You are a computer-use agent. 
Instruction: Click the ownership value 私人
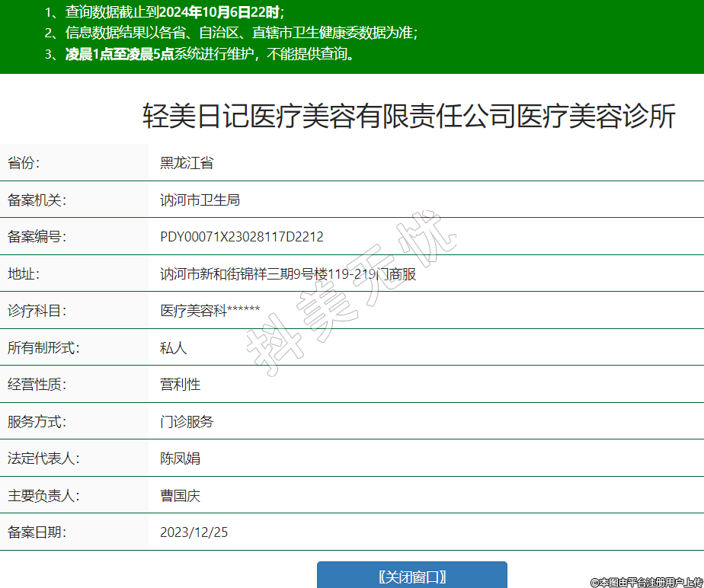(173, 347)
